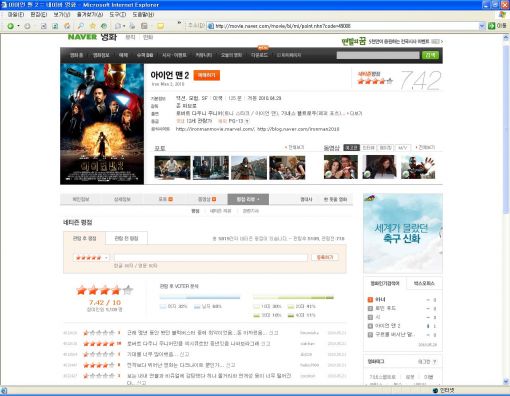Expand the address bar URL history dropdown
This screenshot has height=396, width=510.
click(482, 26)
